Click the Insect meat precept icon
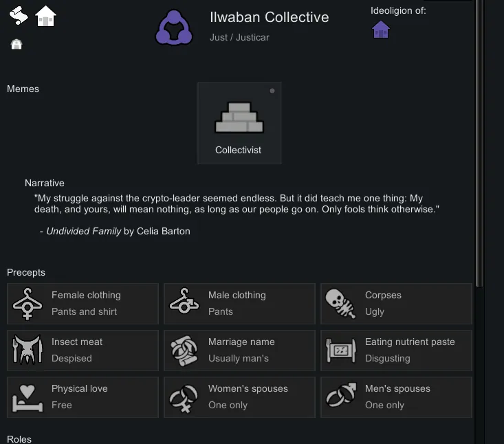The image size is (504, 444). click(28, 350)
